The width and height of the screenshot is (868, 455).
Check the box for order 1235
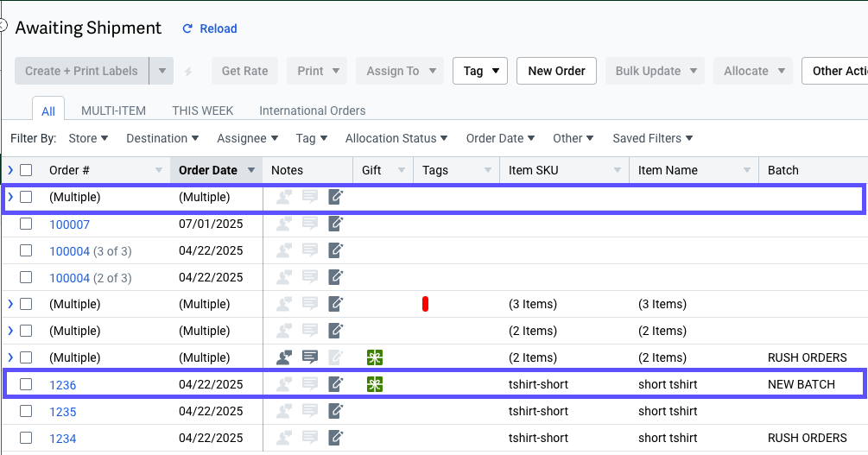tap(26, 411)
